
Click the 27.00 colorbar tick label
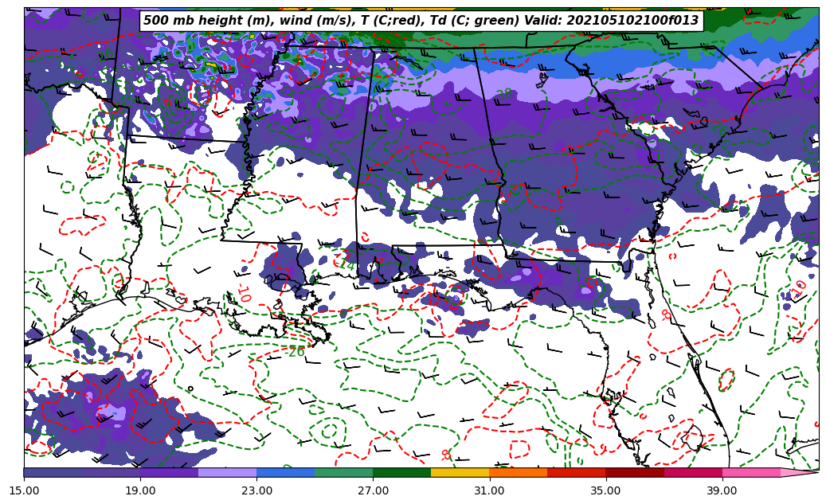[x=373, y=490]
